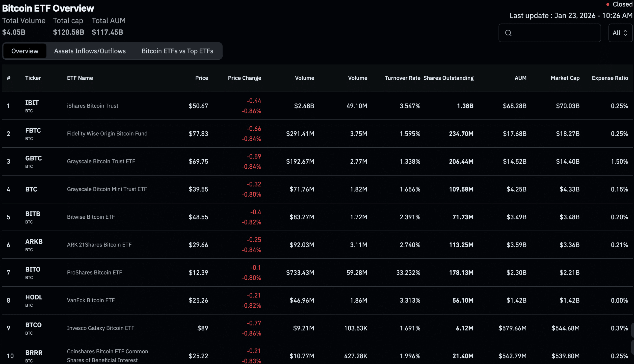Click the search magnifier icon
The image size is (634, 364).
click(508, 33)
